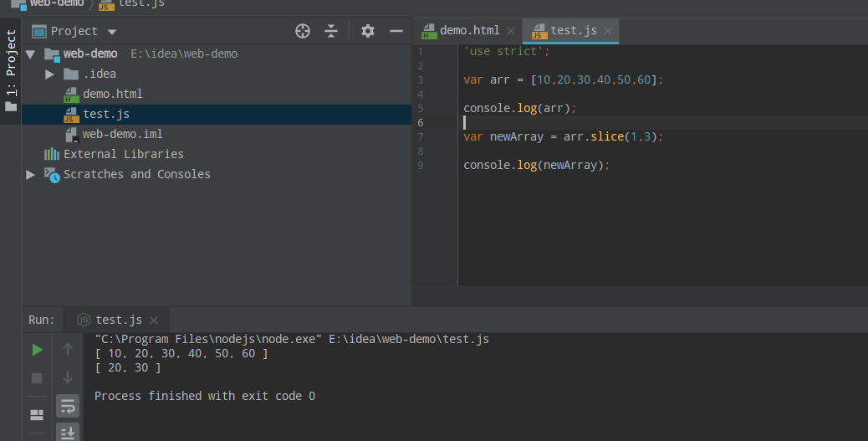Click down the stack trace arrow
The image size is (868, 441).
(68, 377)
